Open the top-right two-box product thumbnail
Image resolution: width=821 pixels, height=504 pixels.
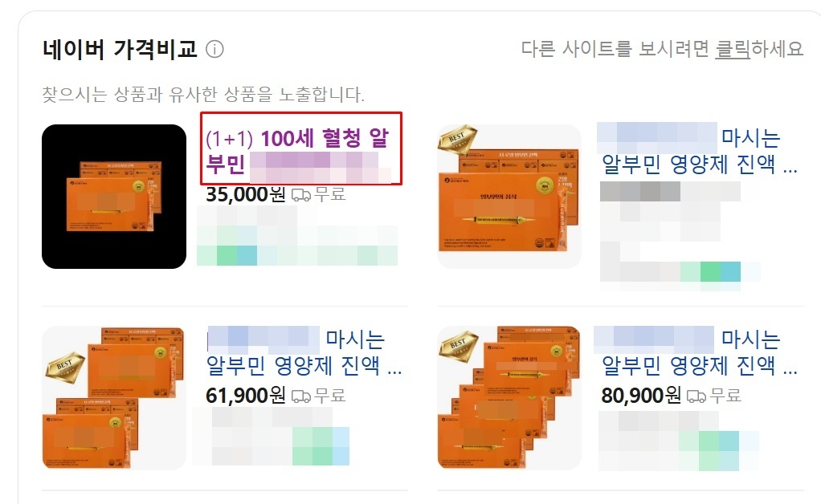click(x=509, y=197)
